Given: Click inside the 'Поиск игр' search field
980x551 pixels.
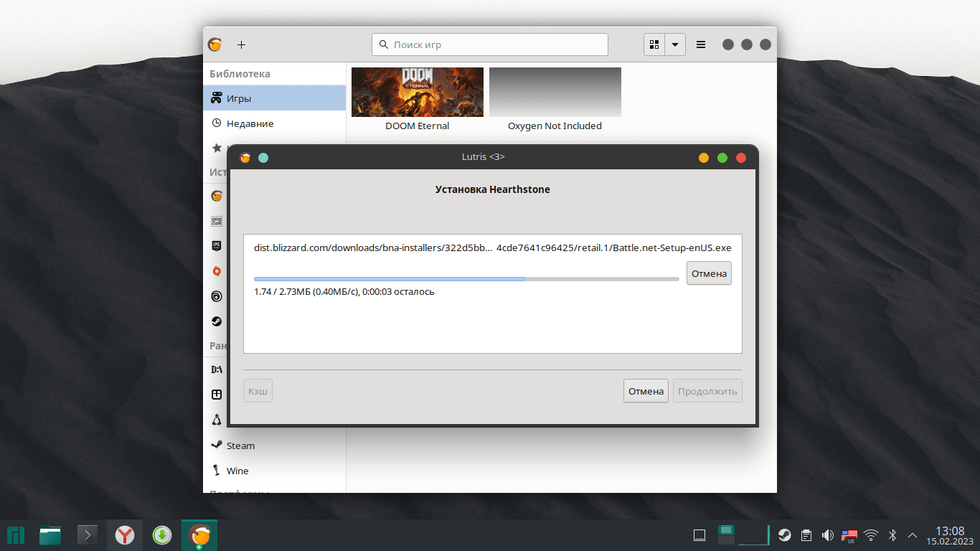Looking at the screenshot, I should point(490,44).
